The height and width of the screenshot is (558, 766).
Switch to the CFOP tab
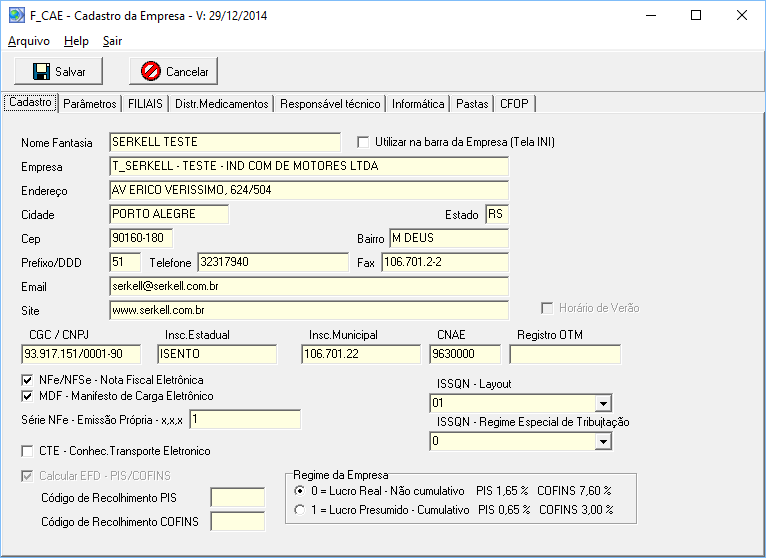click(x=514, y=104)
